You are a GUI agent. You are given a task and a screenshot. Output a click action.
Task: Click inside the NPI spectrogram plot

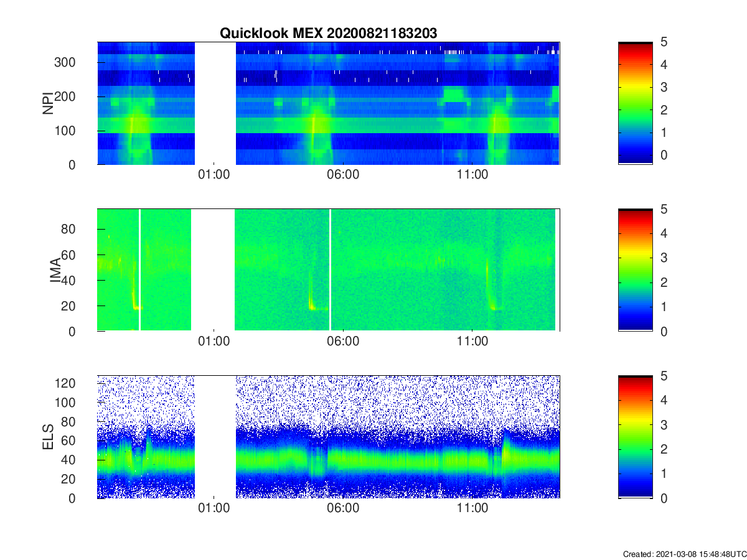click(x=329, y=103)
